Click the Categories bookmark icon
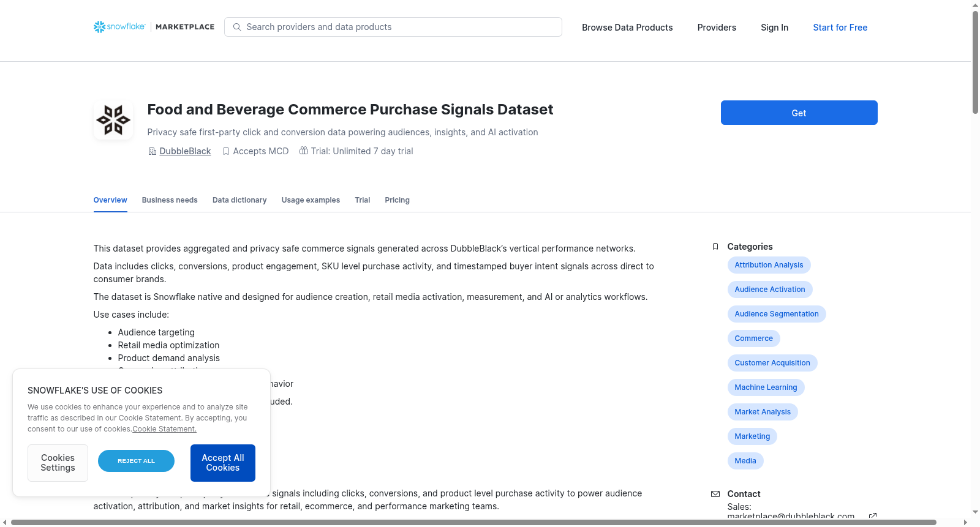Viewport: 980px width, 527px height. click(x=715, y=247)
